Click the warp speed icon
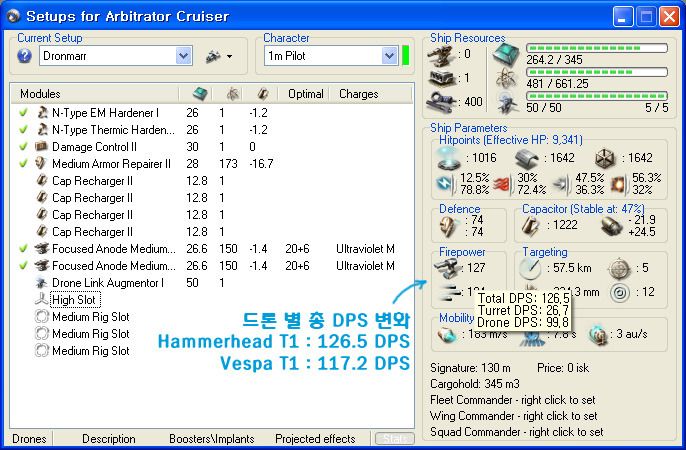Image resolution: width=686 pixels, height=450 pixels. click(x=598, y=335)
